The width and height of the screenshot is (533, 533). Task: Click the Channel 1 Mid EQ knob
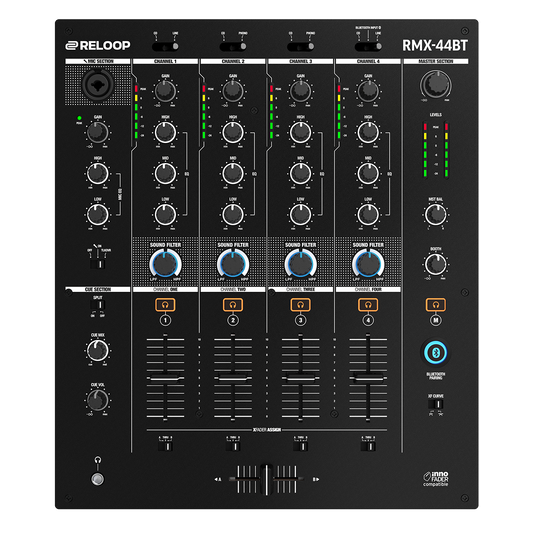coord(165,173)
